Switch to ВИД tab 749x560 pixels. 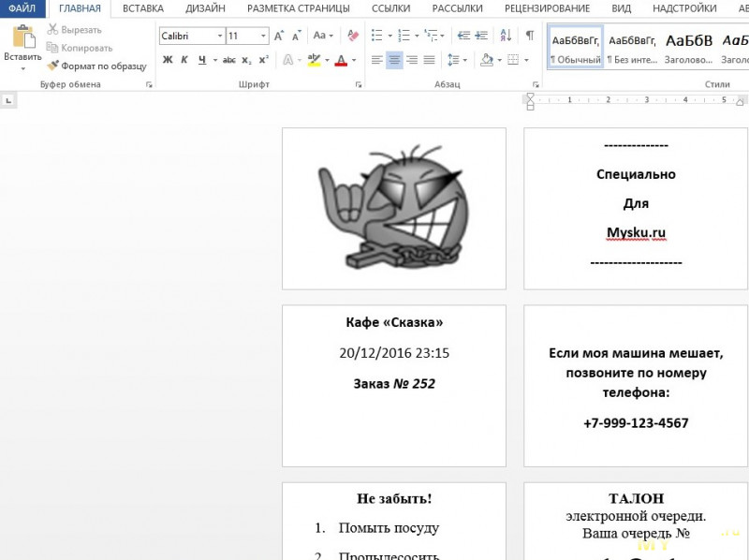click(621, 8)
